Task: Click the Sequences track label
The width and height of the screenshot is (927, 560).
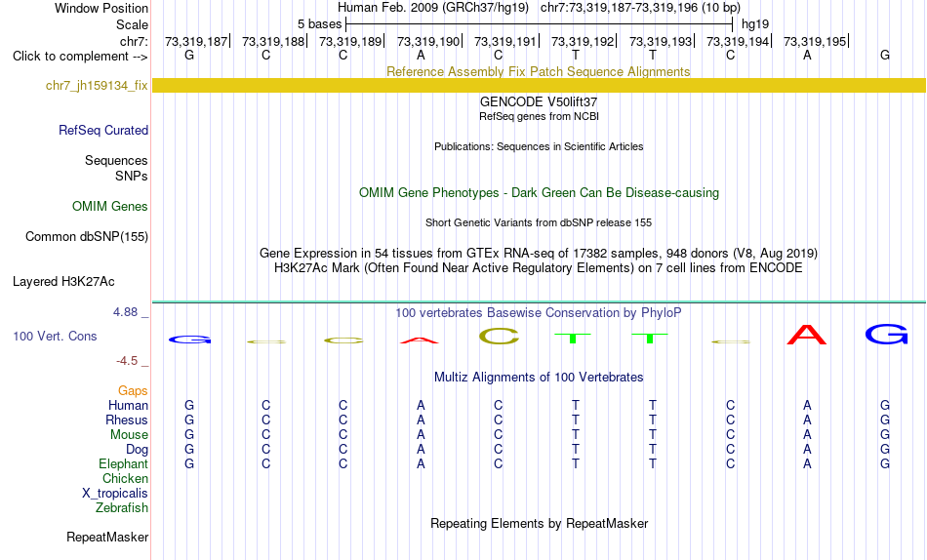Action: coord(116,160)
